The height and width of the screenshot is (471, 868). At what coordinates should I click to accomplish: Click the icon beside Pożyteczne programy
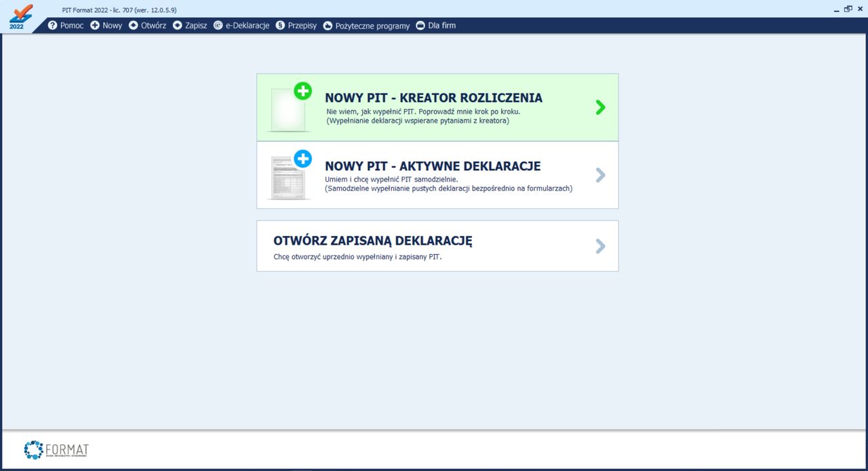328,26
